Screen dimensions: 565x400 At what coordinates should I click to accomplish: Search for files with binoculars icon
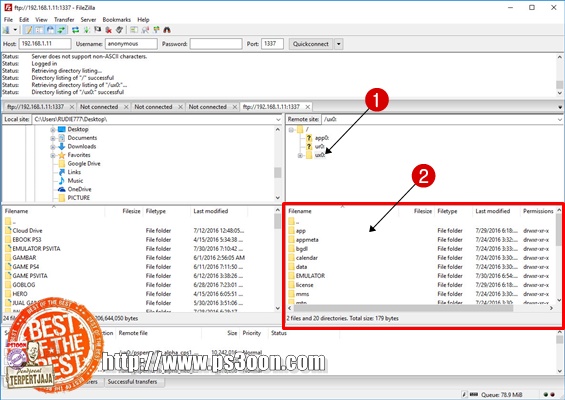pos(167,30)
